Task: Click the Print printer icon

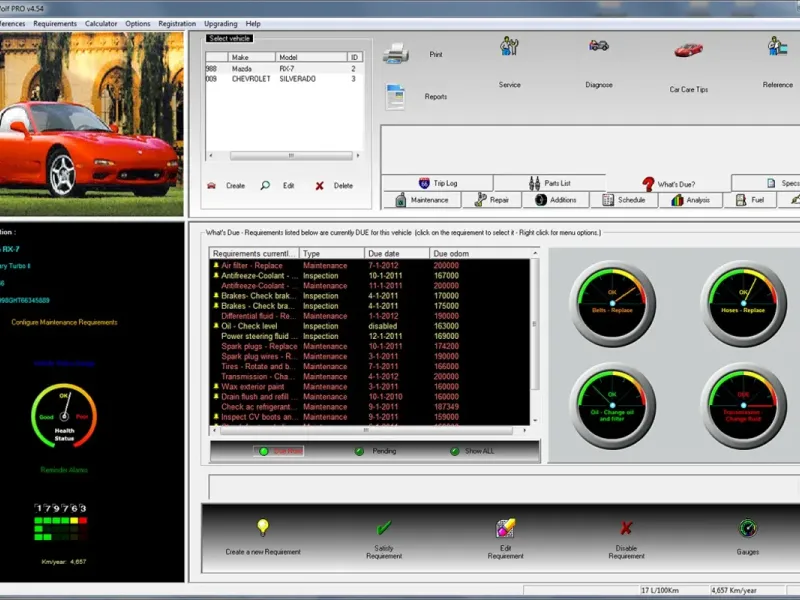Action: [396, 54]
